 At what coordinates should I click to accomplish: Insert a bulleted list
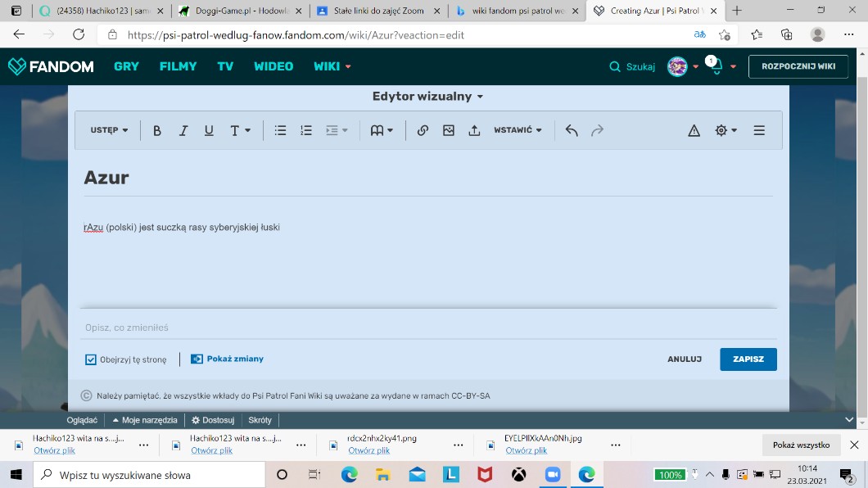click(280, 130)
